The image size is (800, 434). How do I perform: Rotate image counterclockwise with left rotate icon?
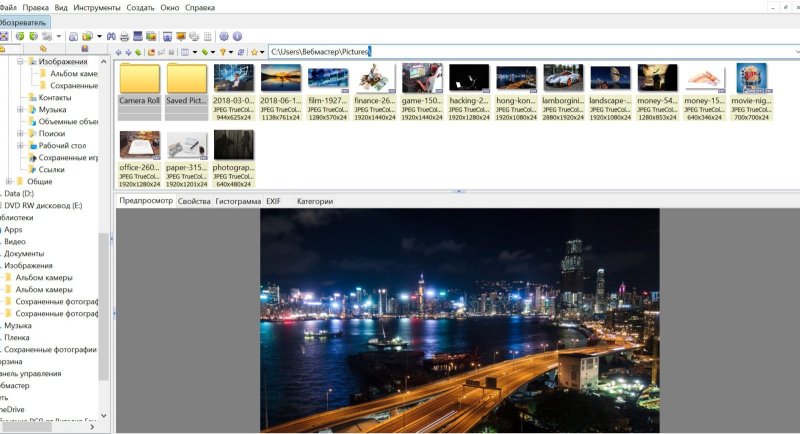(x=20, y=36)
